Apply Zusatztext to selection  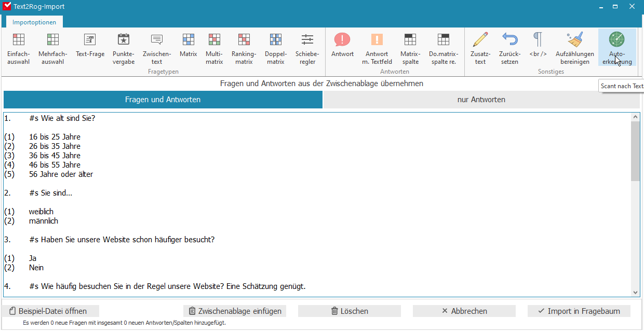point(480,47)
